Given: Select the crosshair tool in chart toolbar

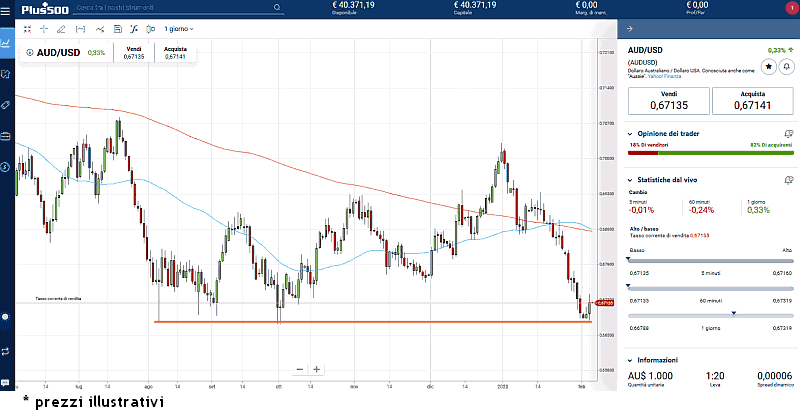Looking at the screenshot, I should pos(44,29).
